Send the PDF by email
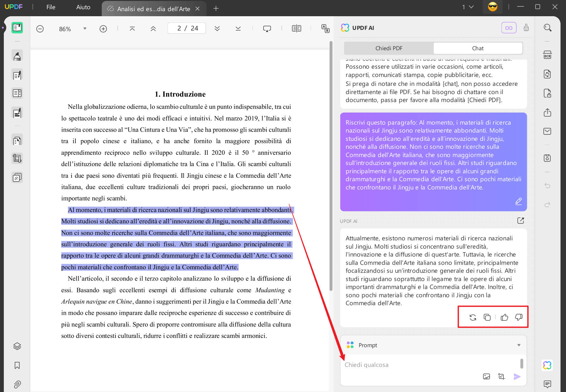 coord(548,131)
